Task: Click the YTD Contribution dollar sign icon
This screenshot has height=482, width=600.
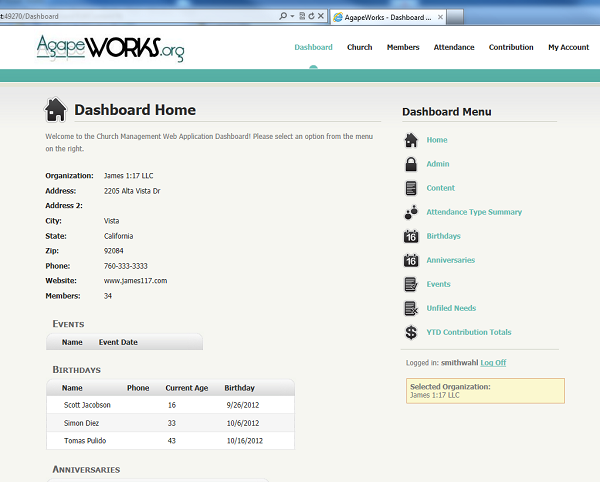Action: 411,332
